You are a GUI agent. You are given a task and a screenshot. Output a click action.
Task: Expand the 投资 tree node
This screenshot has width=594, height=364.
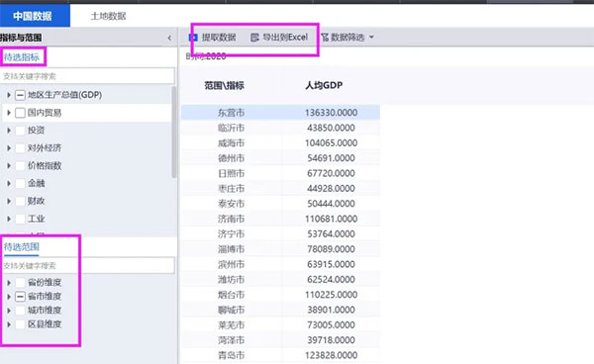(x=9, y=131)
